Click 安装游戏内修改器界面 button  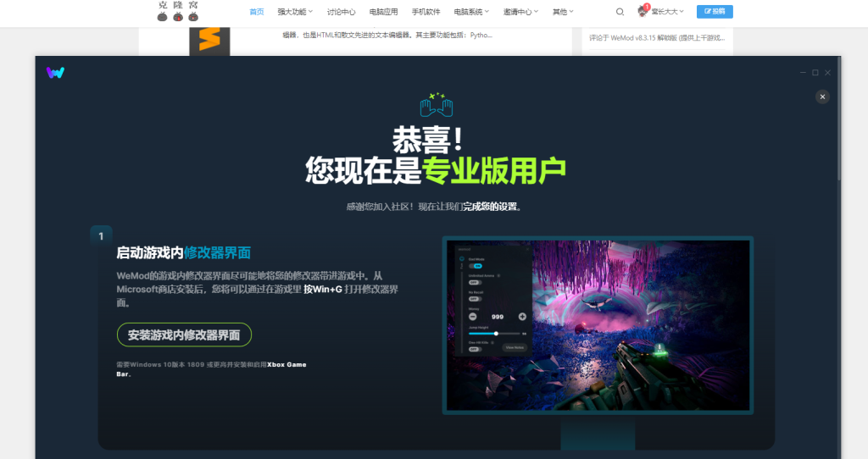pos(184,335)
